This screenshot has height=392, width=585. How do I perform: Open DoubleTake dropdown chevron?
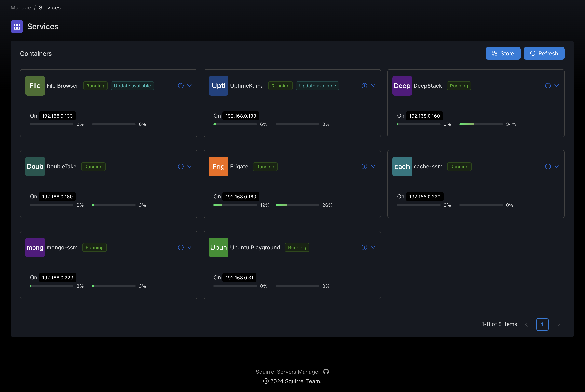[190, 166]
